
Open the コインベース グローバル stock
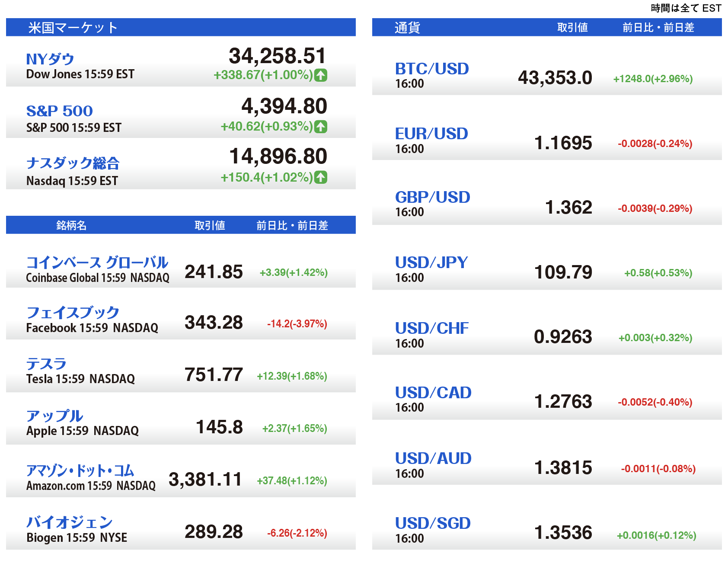(97, 262)
